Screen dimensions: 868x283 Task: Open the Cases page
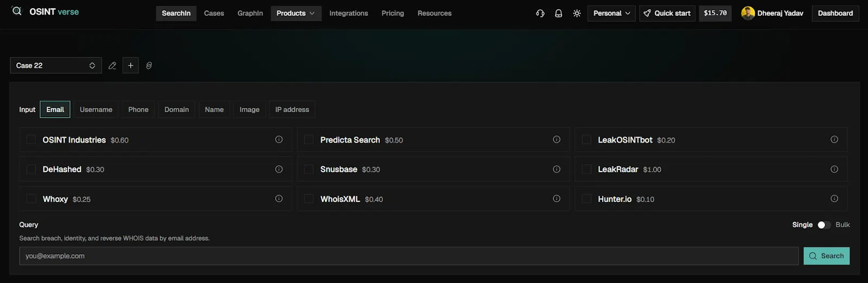(214, 13)
